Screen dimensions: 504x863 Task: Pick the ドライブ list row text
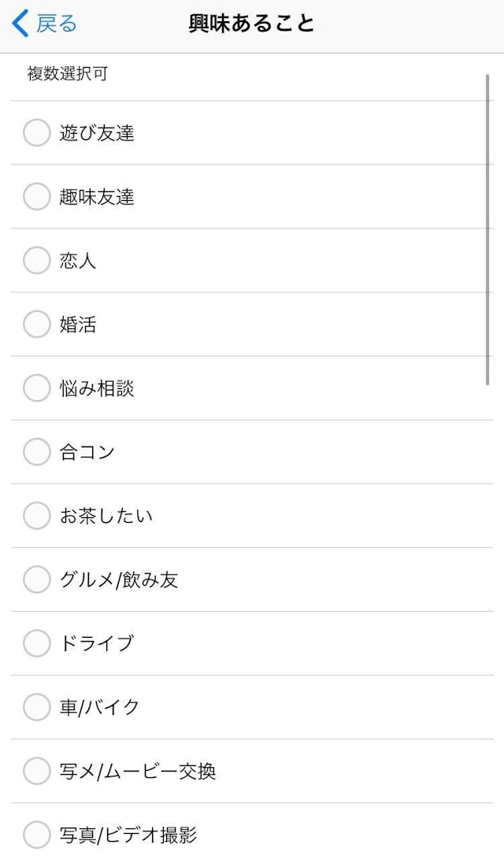[97, 643]
